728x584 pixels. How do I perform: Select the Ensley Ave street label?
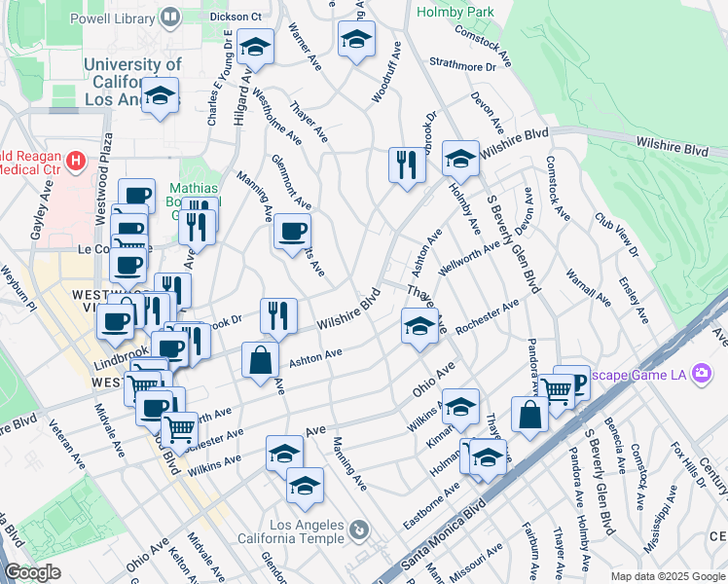coord(634,301)
